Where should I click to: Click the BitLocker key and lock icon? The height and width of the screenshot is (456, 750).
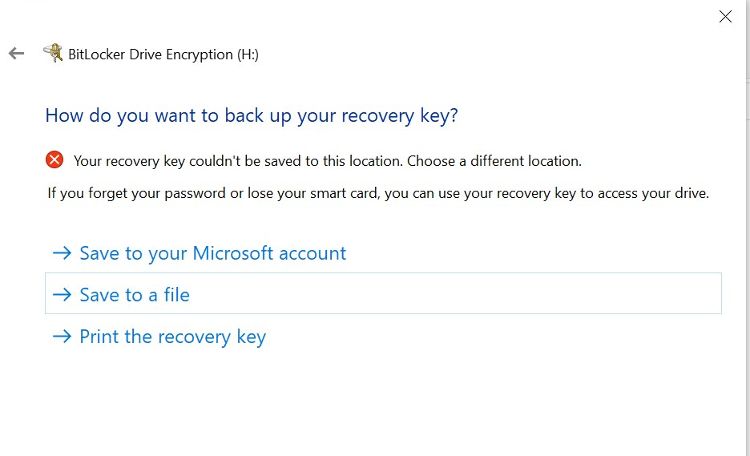click(x=53, y=54)
